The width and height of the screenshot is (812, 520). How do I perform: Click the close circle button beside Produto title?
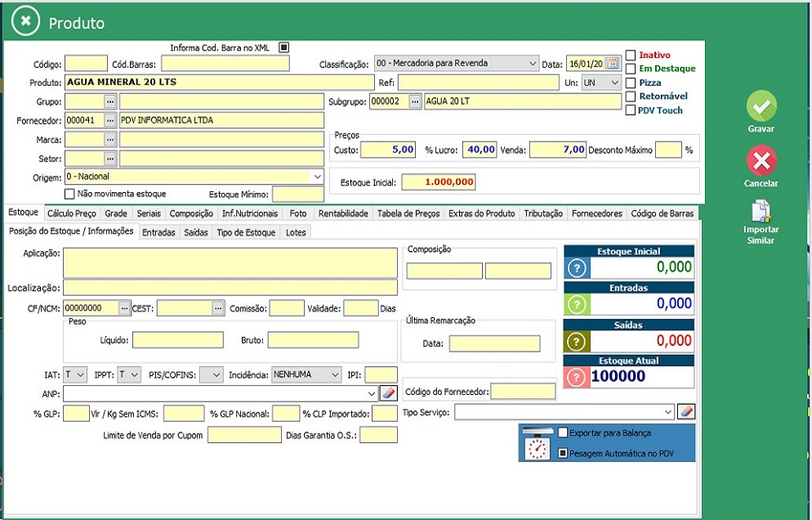click(x=25, y=22)
